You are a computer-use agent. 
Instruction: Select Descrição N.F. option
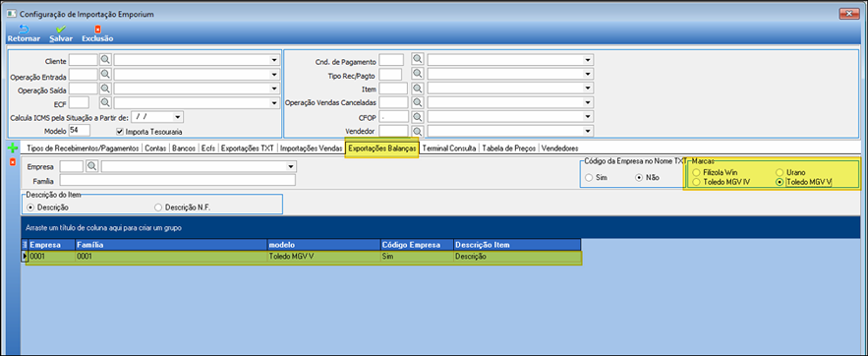point(159,208)
